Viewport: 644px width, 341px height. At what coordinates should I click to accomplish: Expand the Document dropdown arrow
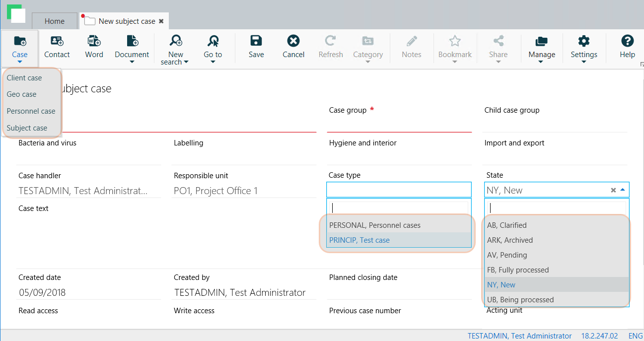click(x=132, y=63)
